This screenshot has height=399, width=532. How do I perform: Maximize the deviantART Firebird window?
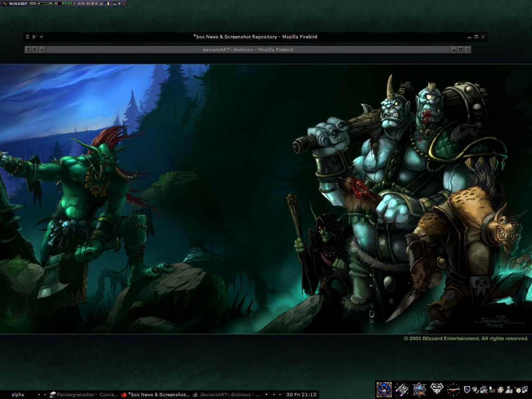[x=460, y=49]
